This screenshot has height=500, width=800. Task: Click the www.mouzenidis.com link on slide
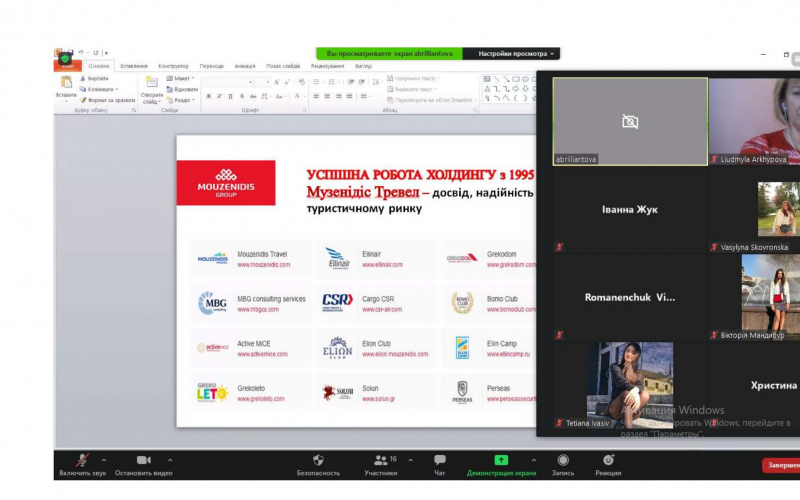[x=263, y=265]
